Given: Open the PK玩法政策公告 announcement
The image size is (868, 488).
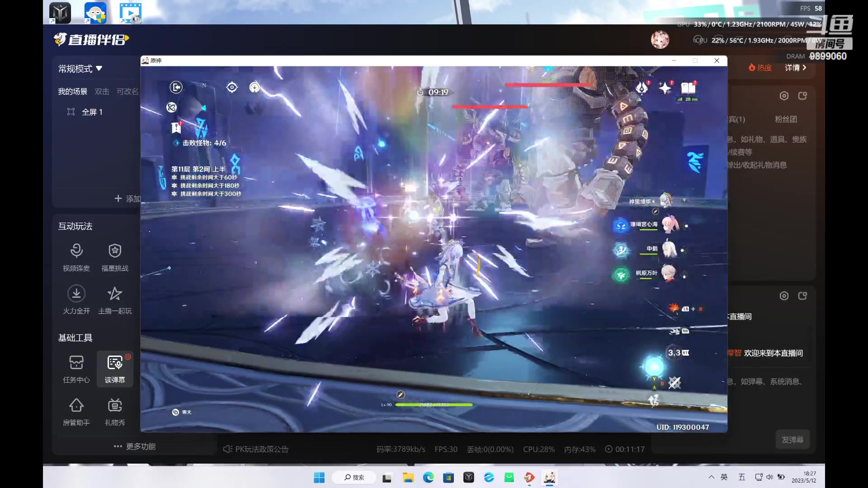Looking at the screenshot, I should tap(256, 449).
